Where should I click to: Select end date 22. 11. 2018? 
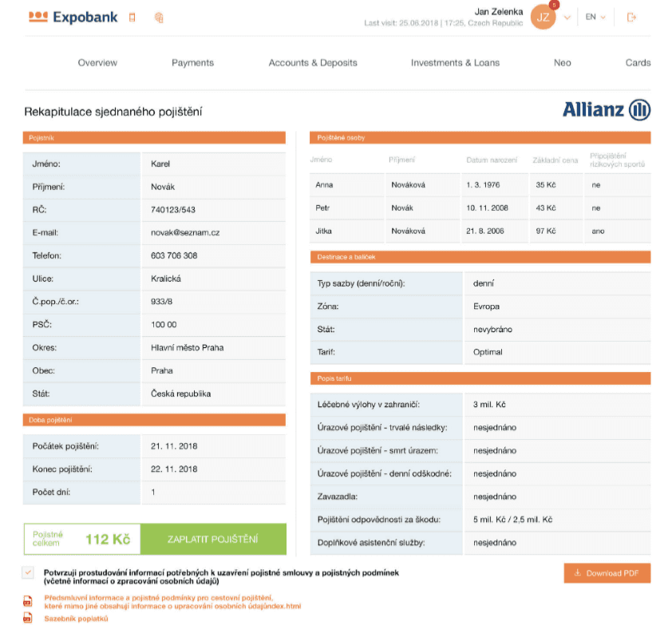[174, 469]
